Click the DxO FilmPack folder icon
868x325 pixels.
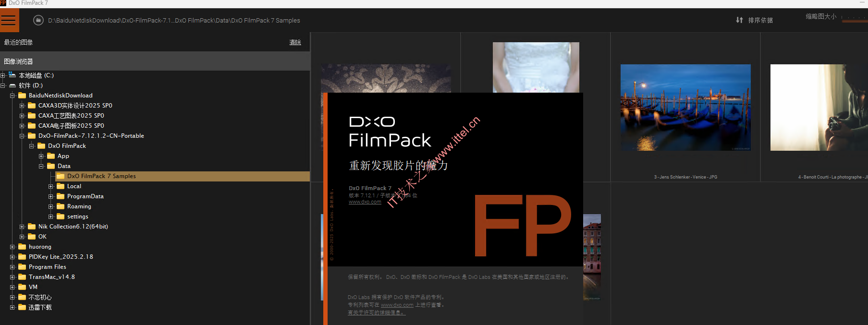(x=41, y=146)
